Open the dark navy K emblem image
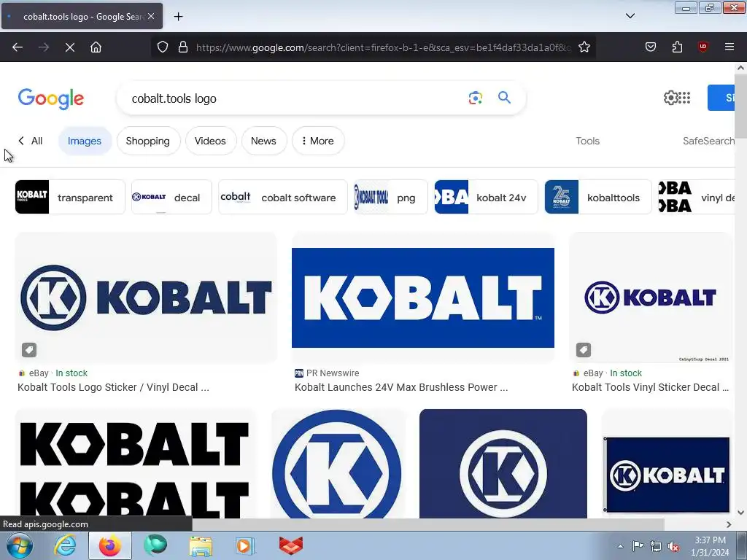Image resolution: width=747 pixels, height=560 pixels. pos(503,463)
